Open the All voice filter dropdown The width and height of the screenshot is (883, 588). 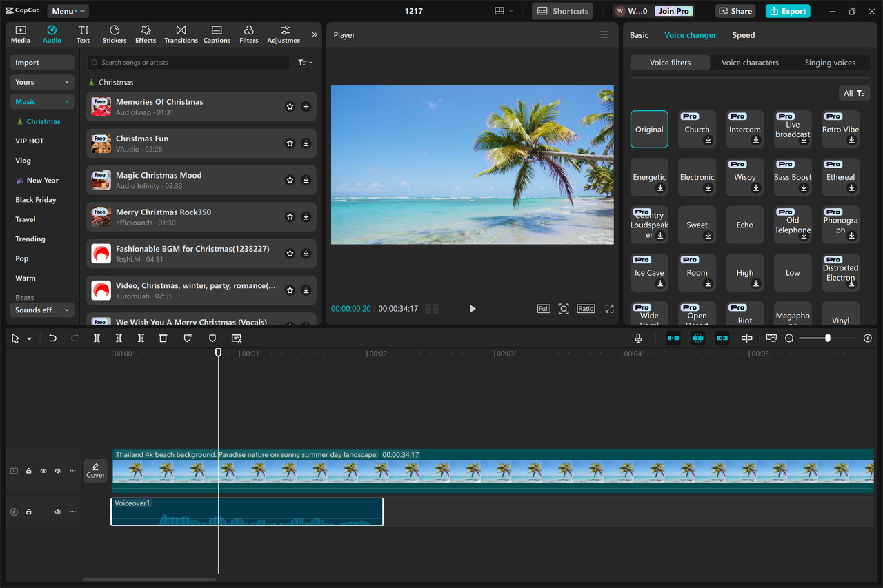tap(854, 93)
